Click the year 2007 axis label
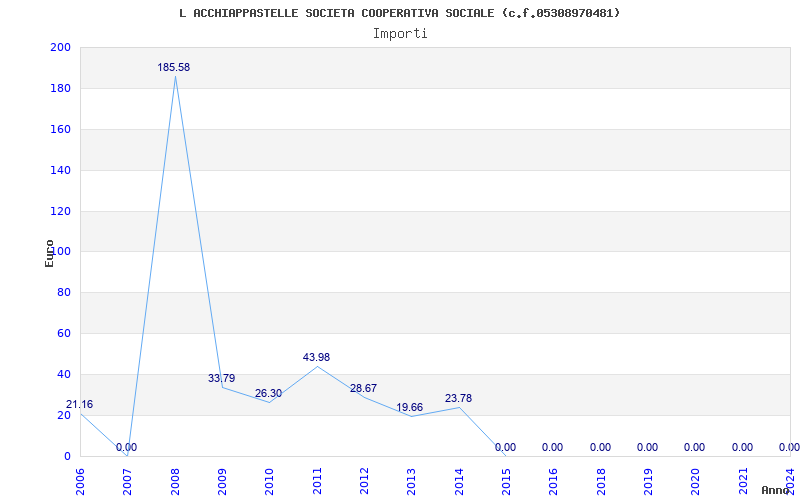Image resolution: width=800 pixels, height=500 pixels. coord(127,481)
